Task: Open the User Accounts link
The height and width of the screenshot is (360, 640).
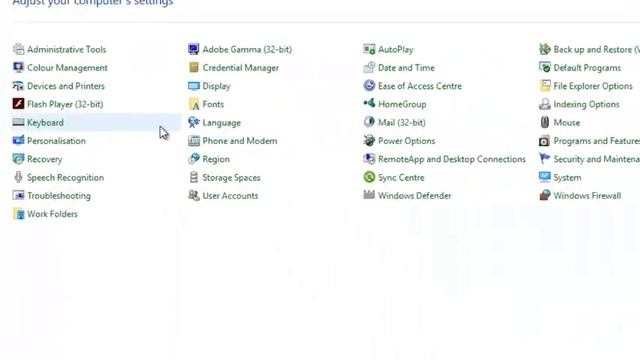Action: pos(230,196)
